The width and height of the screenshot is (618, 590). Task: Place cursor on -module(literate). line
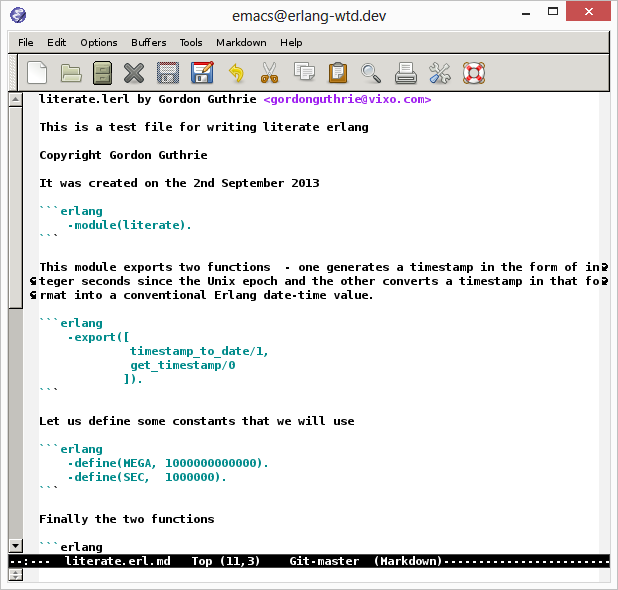click(129, 225)
